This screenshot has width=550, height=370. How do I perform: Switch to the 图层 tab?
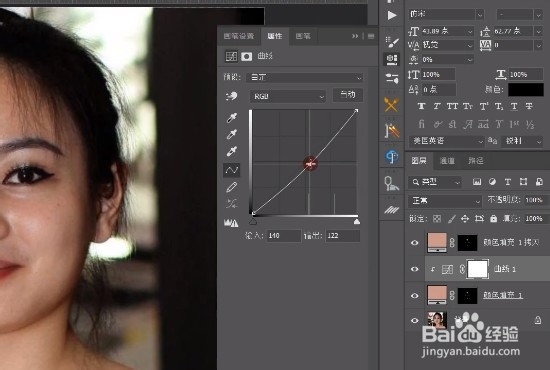click(419, 161)
